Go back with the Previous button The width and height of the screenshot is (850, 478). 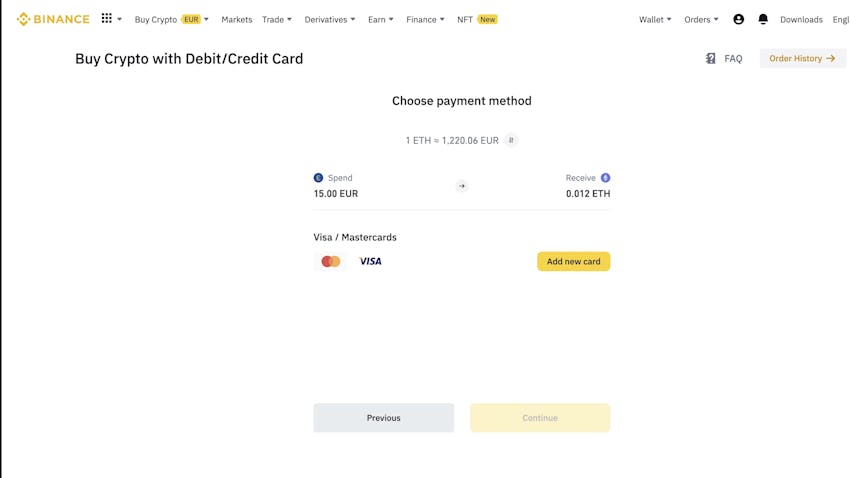coord(383,418)
